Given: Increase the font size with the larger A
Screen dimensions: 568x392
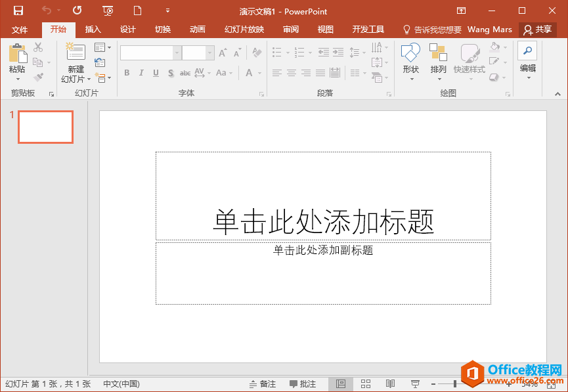Looking at the screenshot, I should [x=223, y=53].
